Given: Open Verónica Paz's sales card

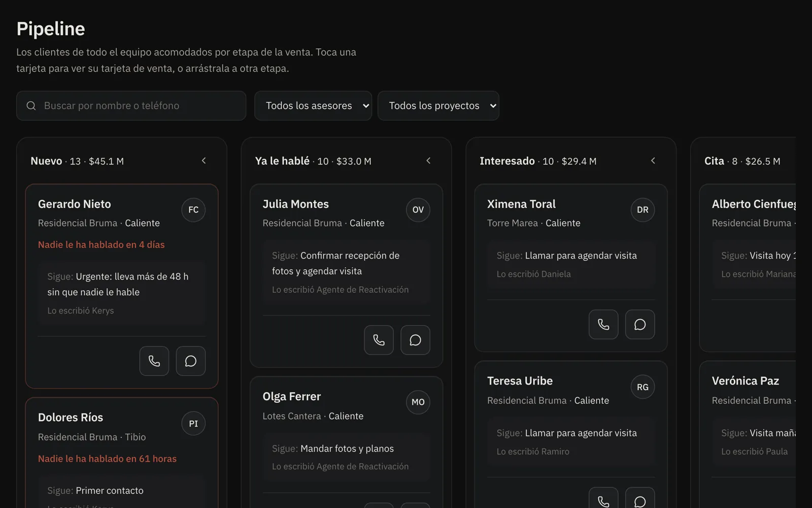Looking at the screenshot, I should (x=748, y=434).
